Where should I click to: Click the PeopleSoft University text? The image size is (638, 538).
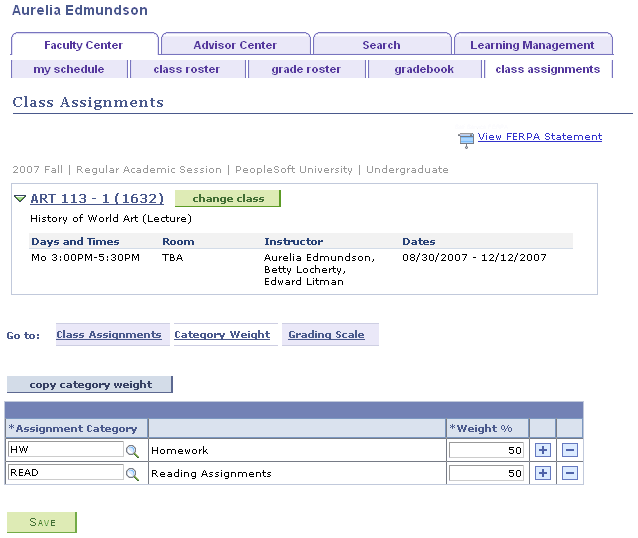(x=294, y=170)
